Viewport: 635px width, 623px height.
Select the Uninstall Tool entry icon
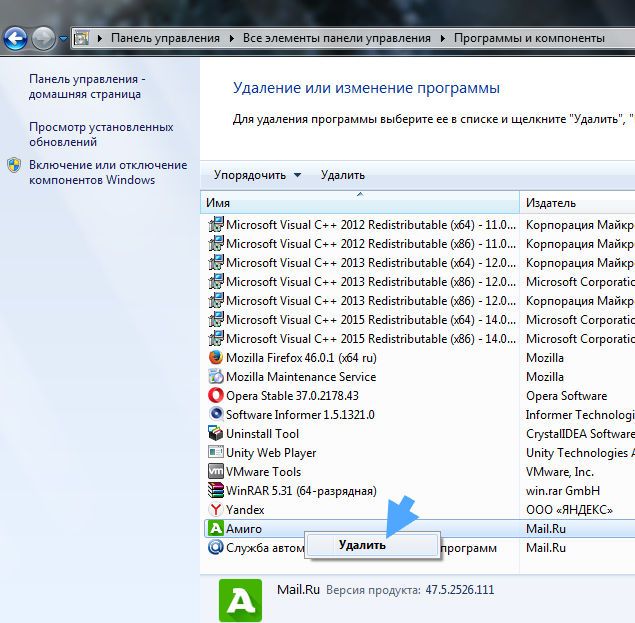pyautogui.click(x=215, y=433)
